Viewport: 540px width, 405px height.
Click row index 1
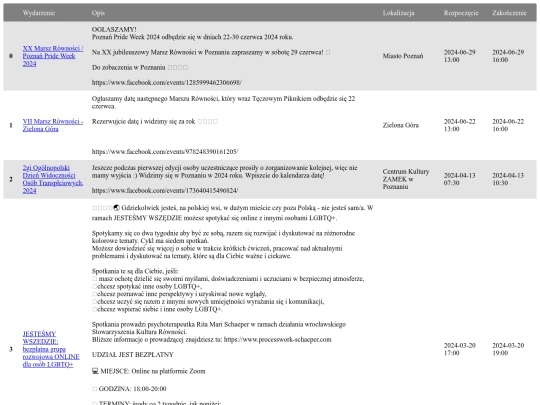11,125
